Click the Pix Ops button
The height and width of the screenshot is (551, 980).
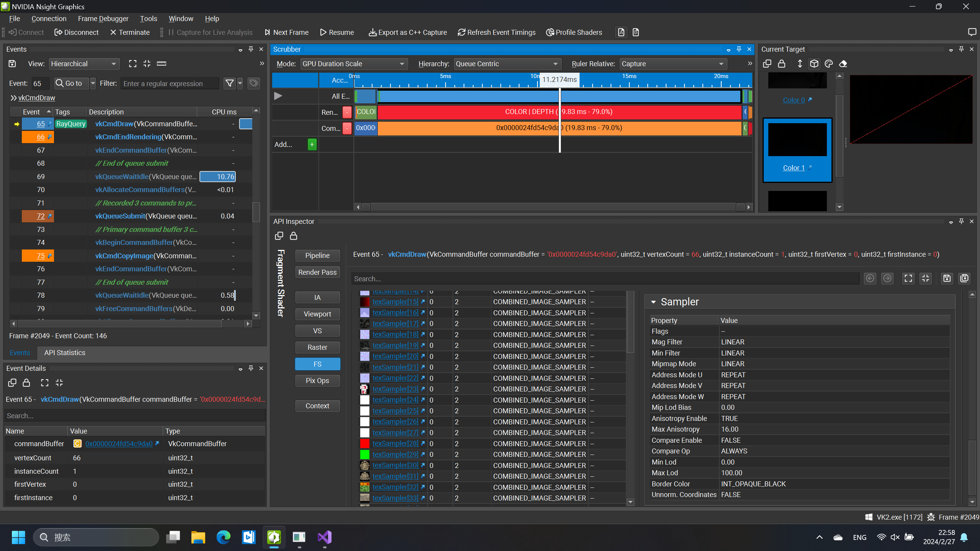(x=317, y=381)
